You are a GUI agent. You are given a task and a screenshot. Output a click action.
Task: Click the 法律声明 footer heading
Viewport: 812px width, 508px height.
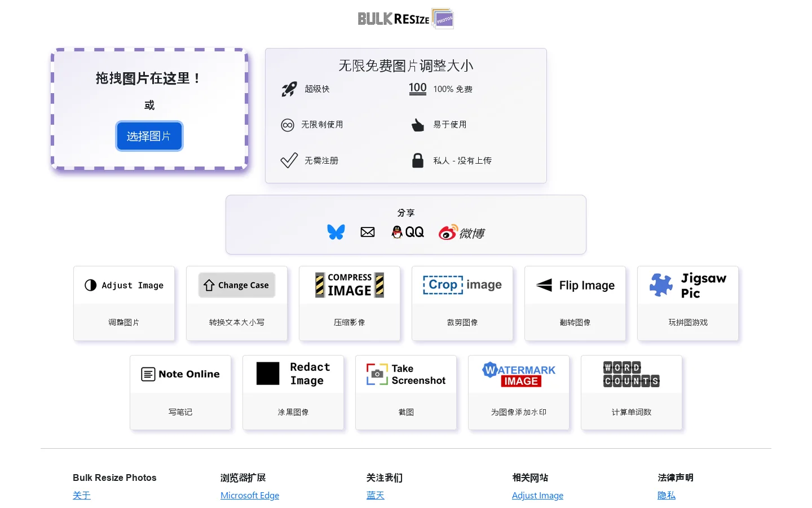[x=676, y=478]
